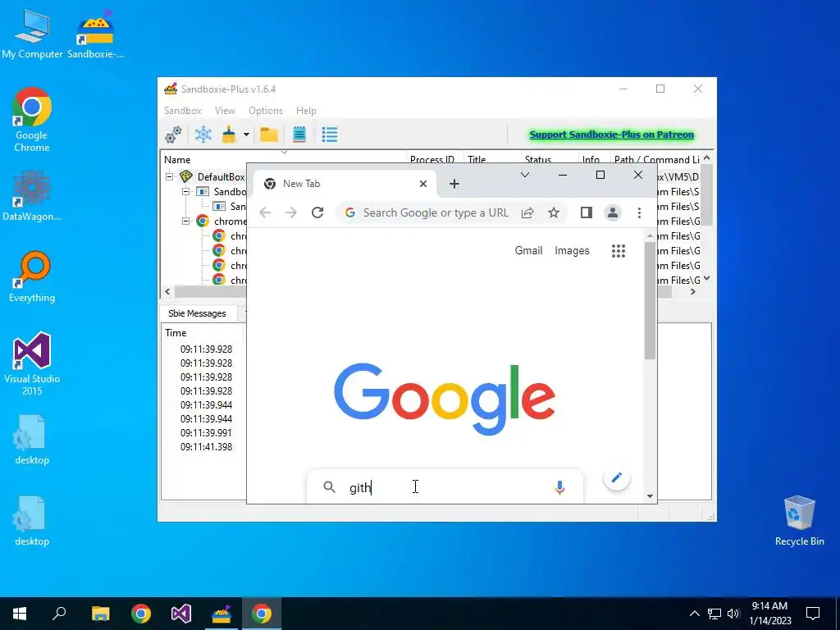Open the My Computer desktop icon

[32, 33]
